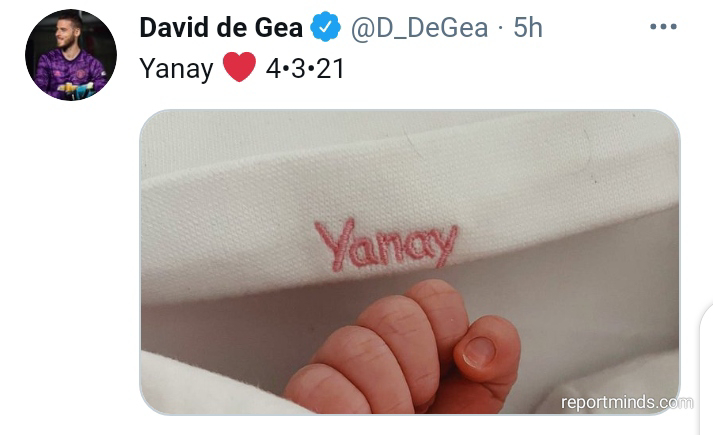The height and width of the screenshot is (435, 713).
Task: Click the purple goalkeeper jersey in avatar
Action: coord(70,73)
